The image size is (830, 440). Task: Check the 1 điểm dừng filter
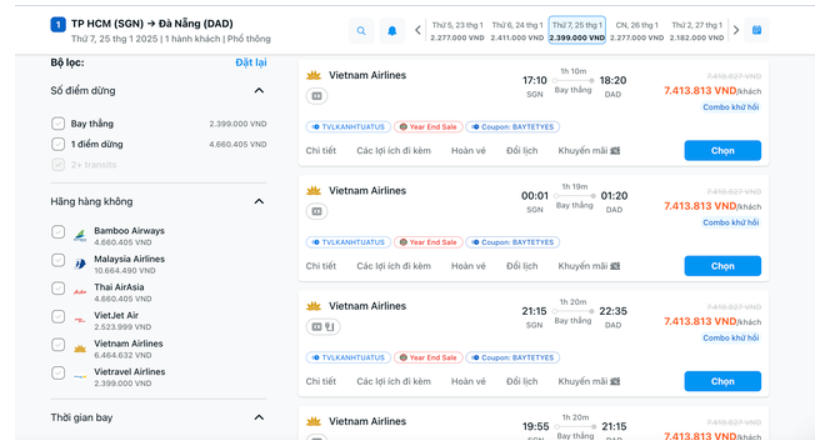(58, 144)
